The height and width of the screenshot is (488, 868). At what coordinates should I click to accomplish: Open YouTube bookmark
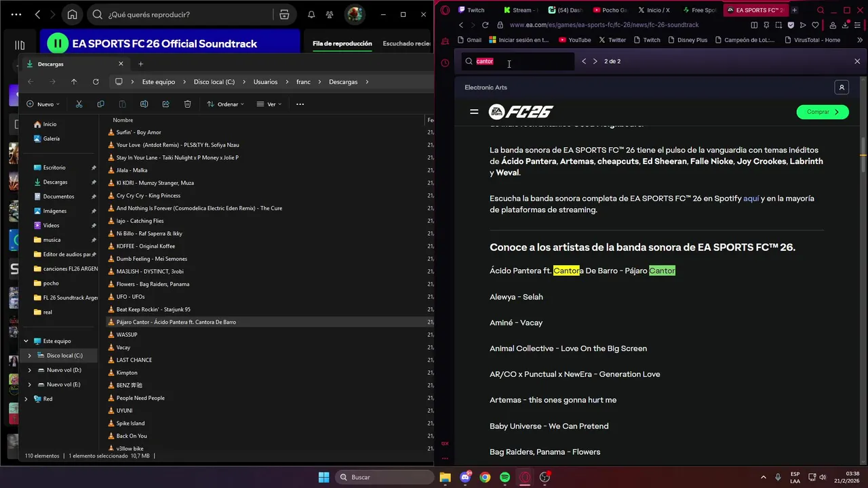574,40
